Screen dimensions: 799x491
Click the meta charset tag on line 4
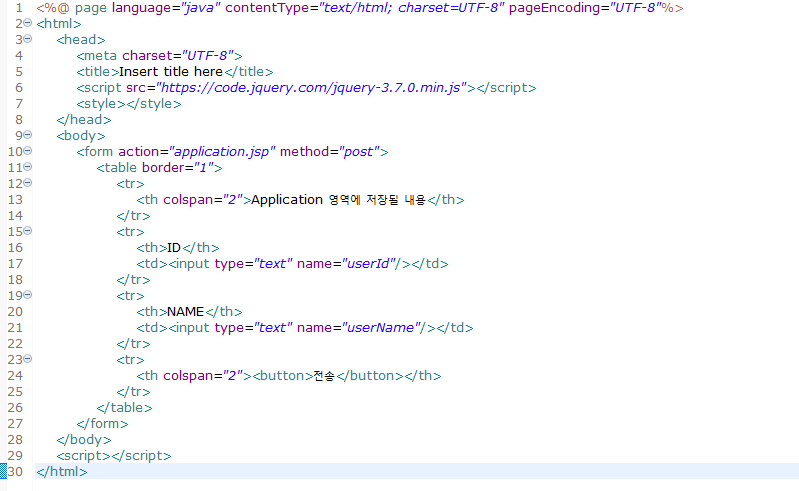159,56
